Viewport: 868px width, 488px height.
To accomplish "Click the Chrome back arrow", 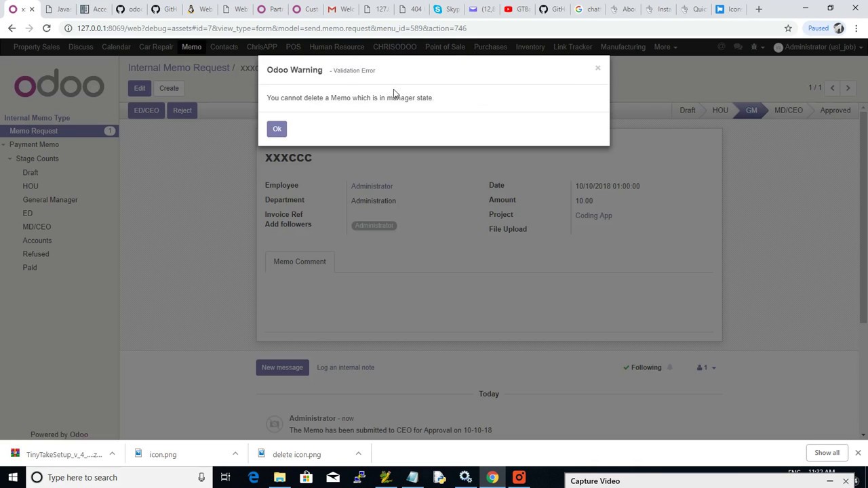I will (12, 28).
